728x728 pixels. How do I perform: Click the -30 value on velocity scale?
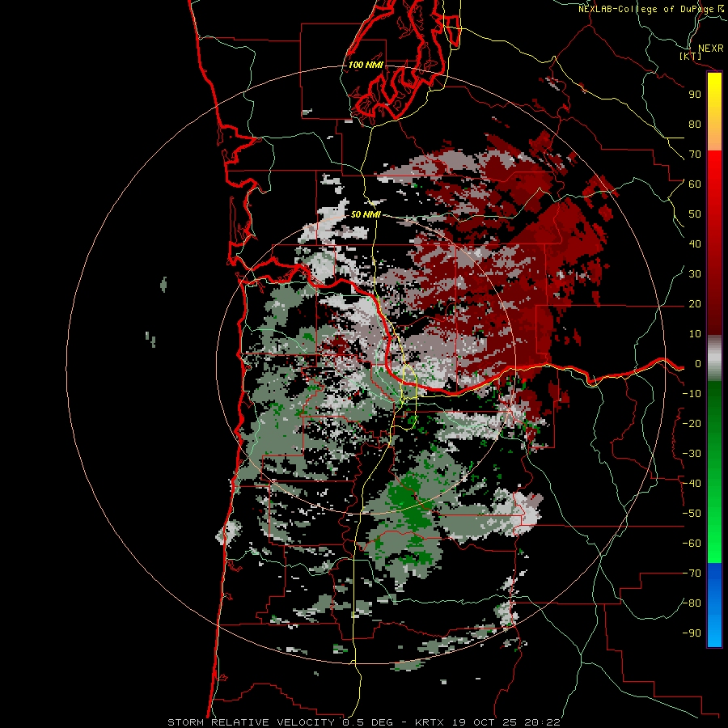click(x=692, y=454)
